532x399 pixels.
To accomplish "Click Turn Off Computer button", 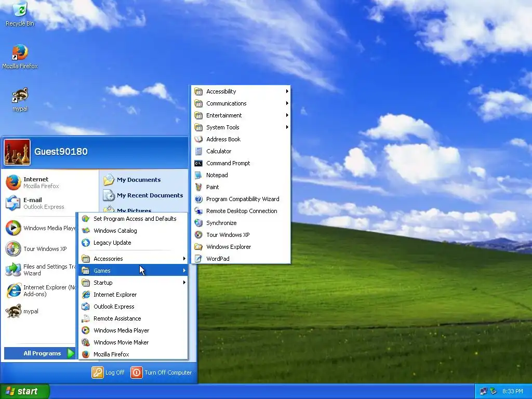I will point(162,373).
